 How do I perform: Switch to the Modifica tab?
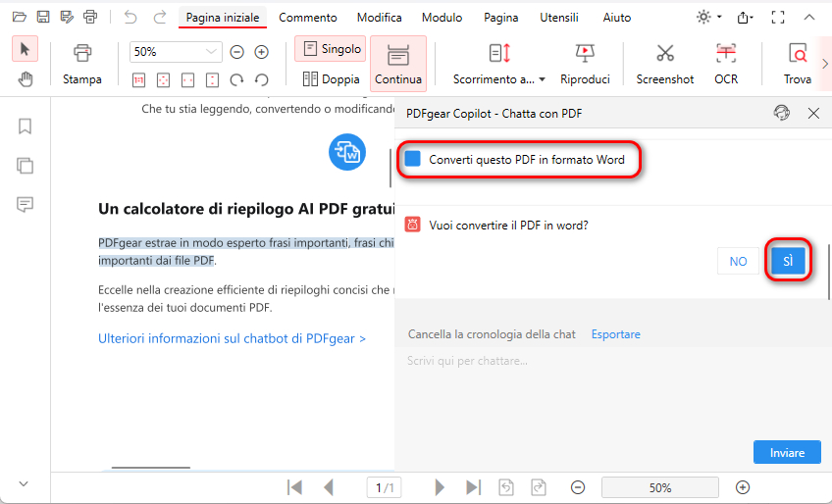(380, 18)
